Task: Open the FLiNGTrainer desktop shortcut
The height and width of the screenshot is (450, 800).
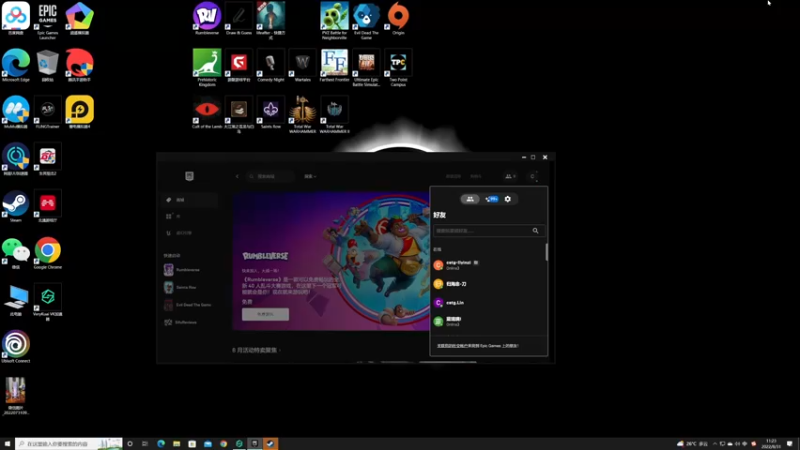Action: click(47, 112)
